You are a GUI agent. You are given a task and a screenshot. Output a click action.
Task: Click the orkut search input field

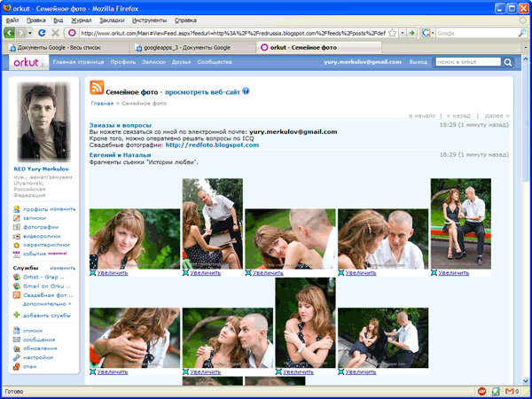468,62
